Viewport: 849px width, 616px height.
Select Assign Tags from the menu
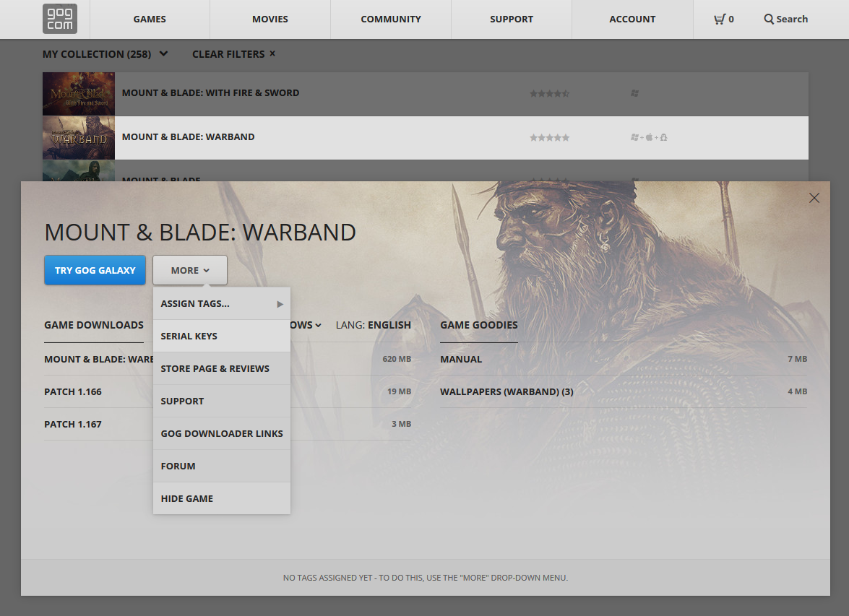coord(221,304)
